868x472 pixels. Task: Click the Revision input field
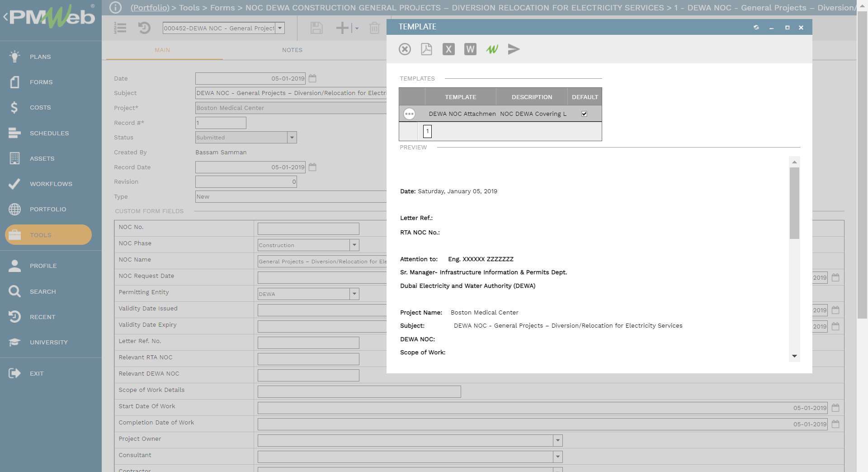tap(246, 181)
